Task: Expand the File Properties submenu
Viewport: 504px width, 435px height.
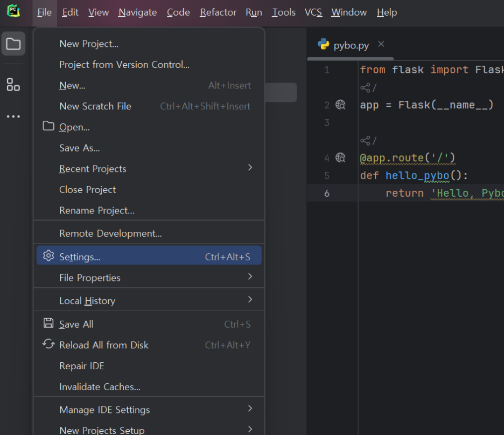Action: pos(149,278)
